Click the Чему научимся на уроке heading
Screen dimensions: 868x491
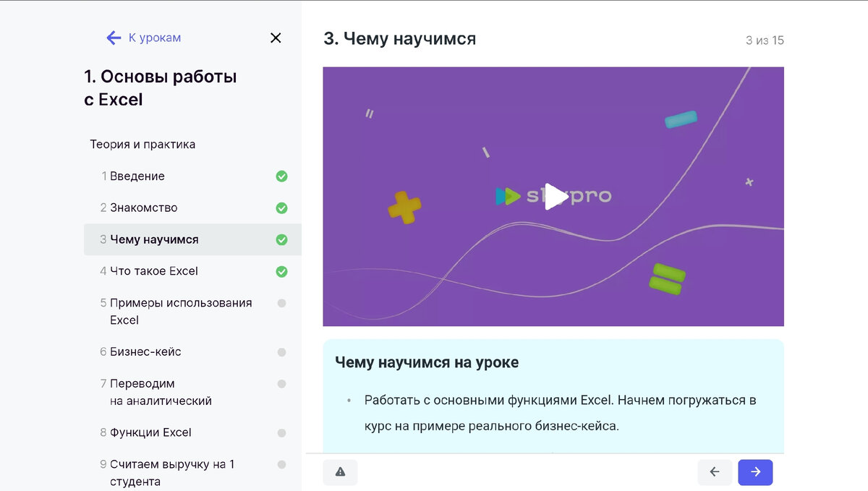(x=427, y=362)
